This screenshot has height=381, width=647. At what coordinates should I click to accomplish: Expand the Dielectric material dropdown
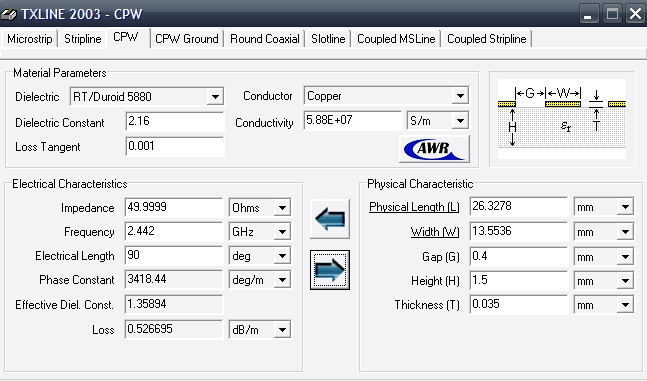point(215,97)
